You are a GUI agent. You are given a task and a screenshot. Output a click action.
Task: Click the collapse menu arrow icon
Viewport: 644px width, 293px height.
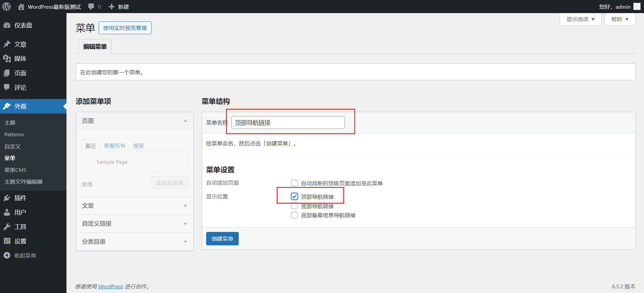pos(7,255)
